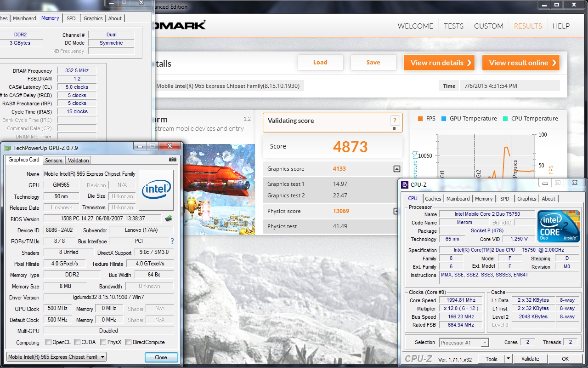Click the View run details button
The image size is (588, 368).
[439, 63]
